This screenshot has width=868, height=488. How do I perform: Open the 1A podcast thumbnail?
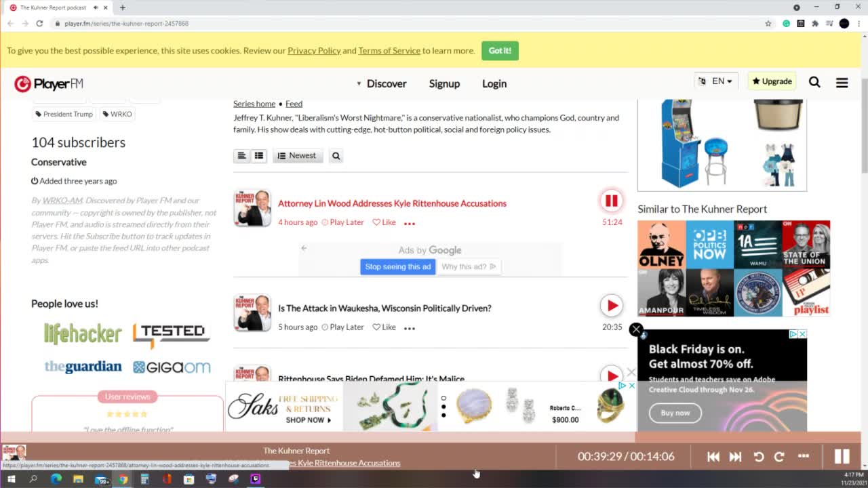(757, 244)
